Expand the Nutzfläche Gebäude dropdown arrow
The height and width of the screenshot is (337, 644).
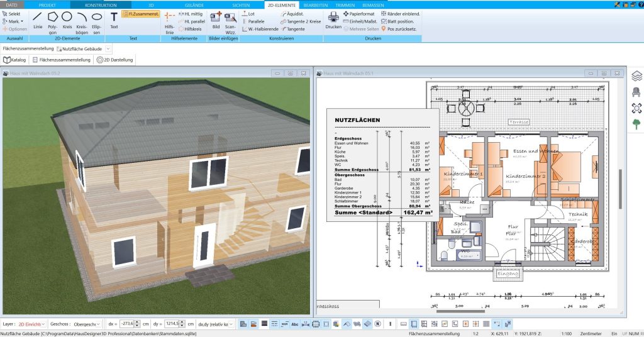point(108,49)
